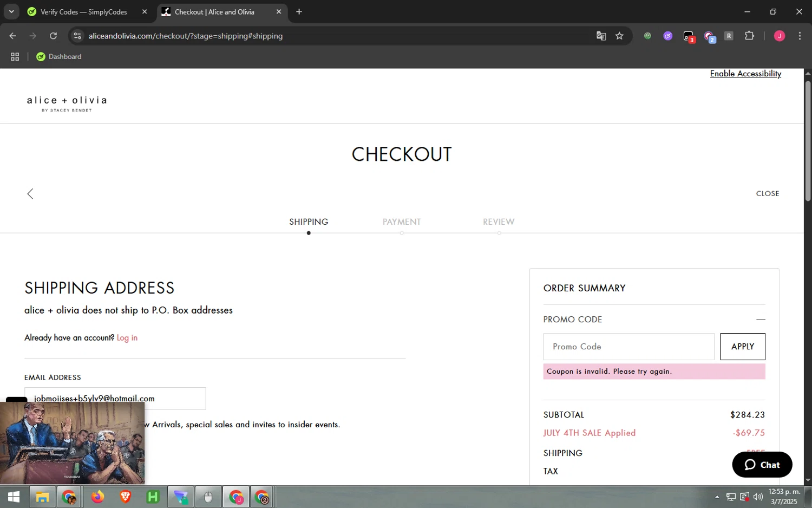
Task: Click the browser forward arrow
Action: (x=33, y=36)
